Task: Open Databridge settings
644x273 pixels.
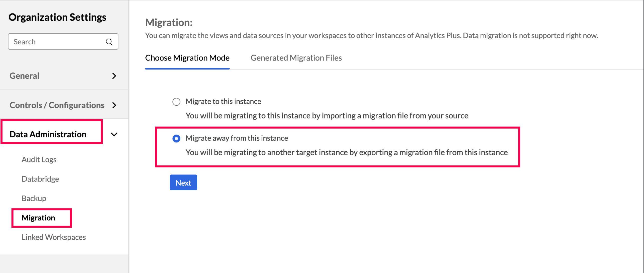Action: click(40, 179)
